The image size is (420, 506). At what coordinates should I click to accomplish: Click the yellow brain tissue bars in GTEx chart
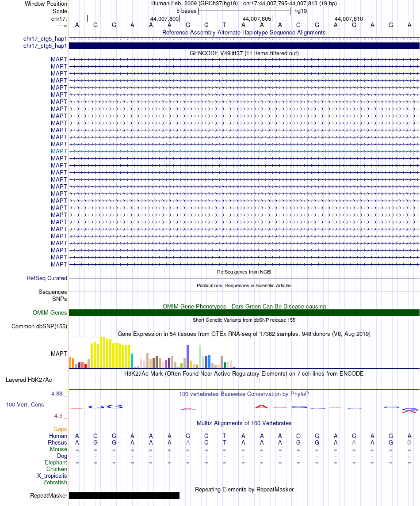[111, 353]
